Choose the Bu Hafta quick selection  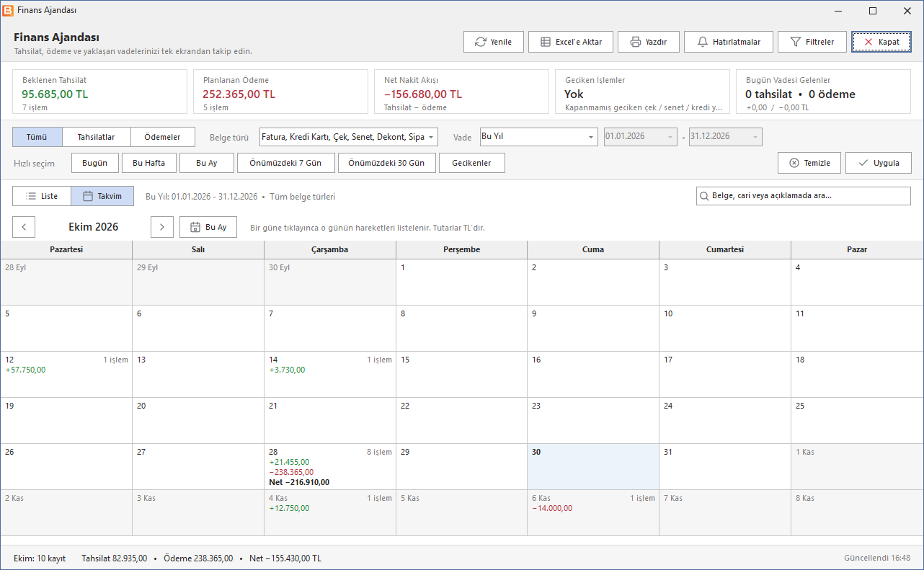pyautogui.click(x=149, y=163)
